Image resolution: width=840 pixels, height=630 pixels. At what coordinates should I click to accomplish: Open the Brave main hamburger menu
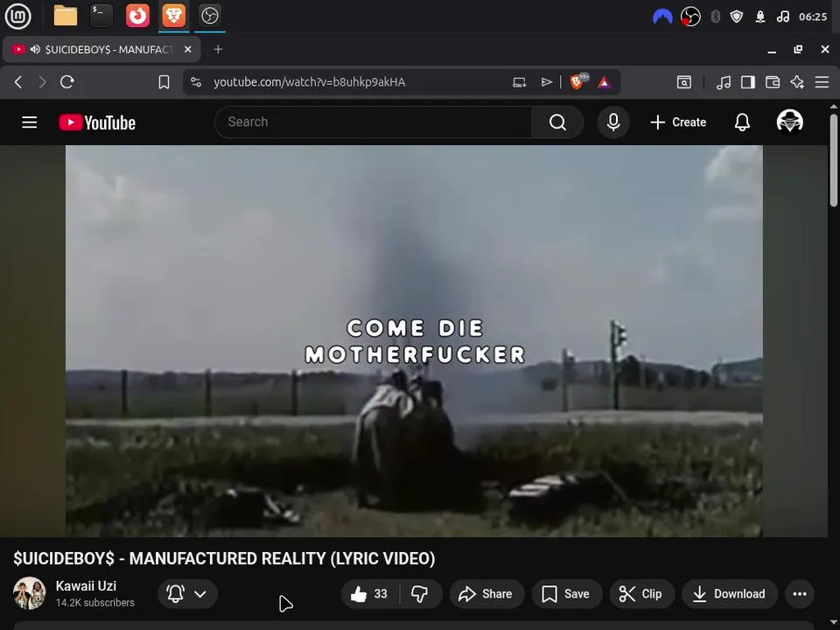point(822,82)
